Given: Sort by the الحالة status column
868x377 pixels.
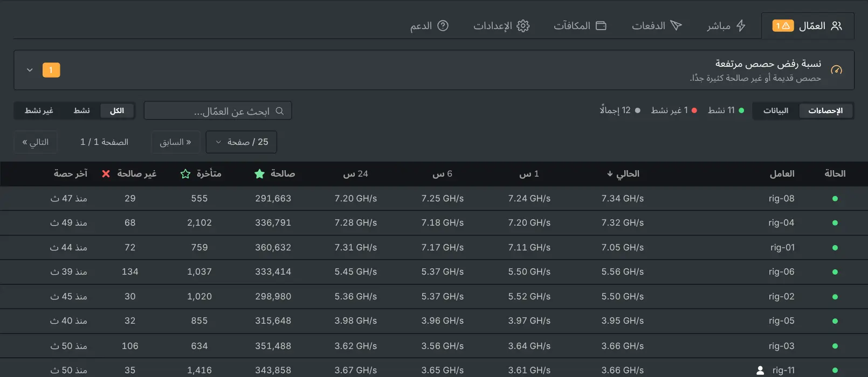Looking at the screenshot, I should [x=835, y=174].
